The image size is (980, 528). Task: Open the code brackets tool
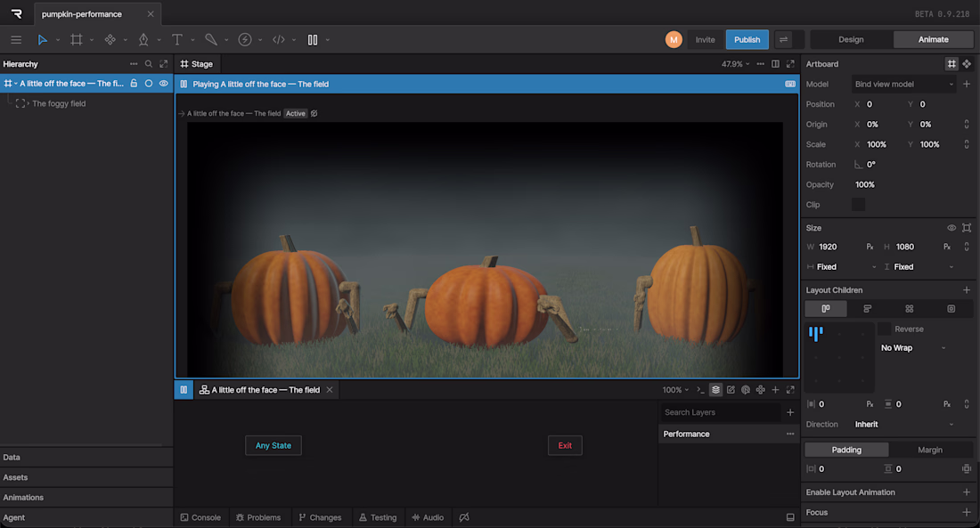pos(279,40)
